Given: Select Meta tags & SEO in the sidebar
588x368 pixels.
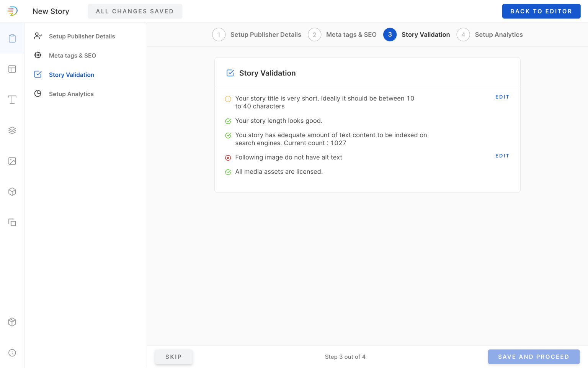Looking at the screenshot, I should [x=72, y=55].
